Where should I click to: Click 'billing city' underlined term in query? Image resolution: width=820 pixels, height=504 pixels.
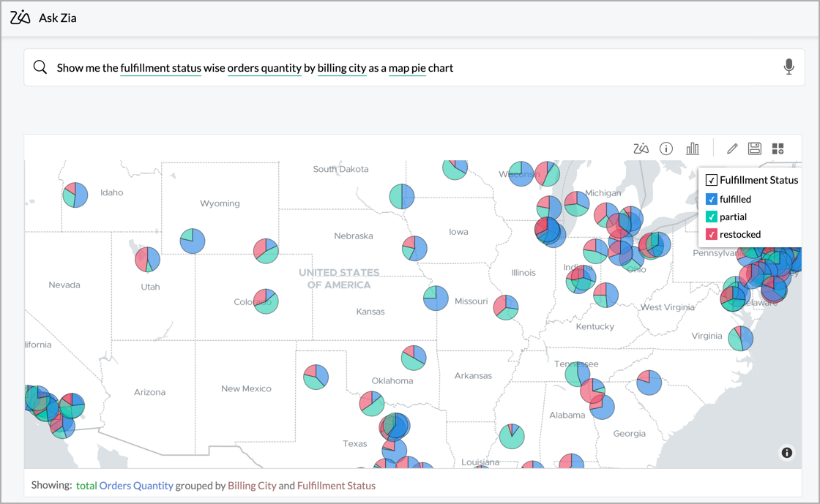tap(342, 68)
